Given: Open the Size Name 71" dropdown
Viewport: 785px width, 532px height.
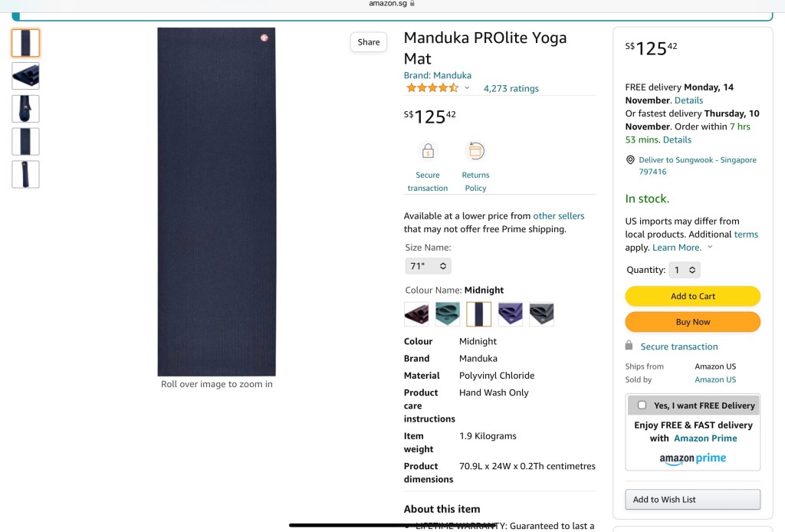Looking at the screenshot, I should [x=428, y=266].
